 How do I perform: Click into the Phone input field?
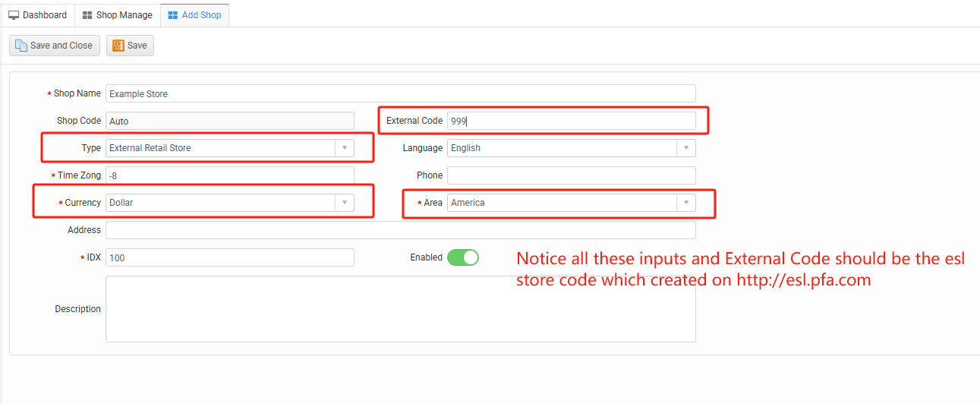click(x=571, y=175)
